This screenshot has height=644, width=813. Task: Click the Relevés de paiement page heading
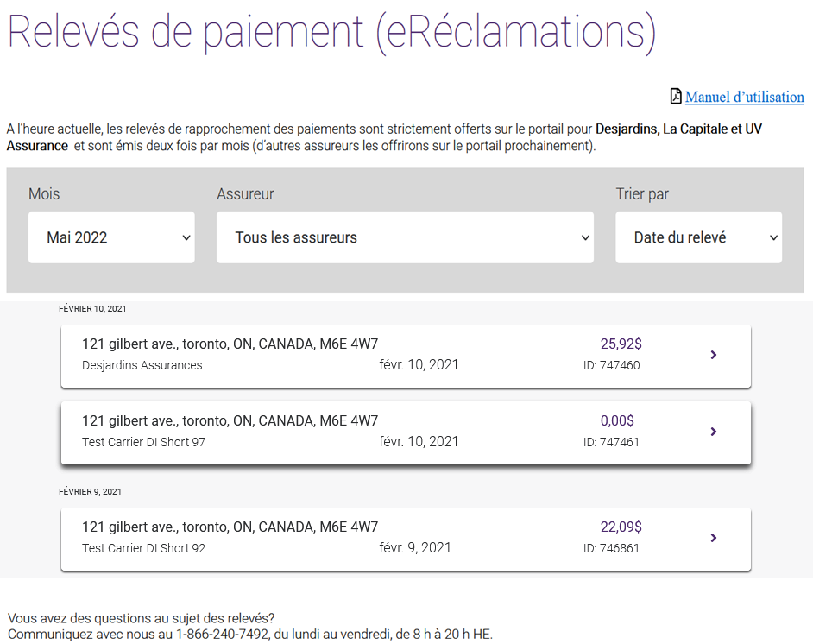pyautogui.click(x=331, y=32)
